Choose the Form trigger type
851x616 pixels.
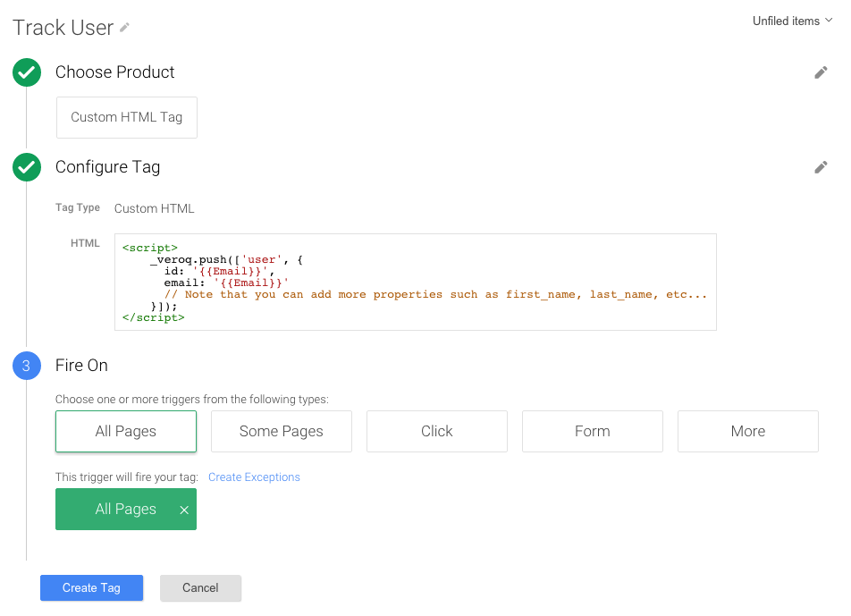592,431
